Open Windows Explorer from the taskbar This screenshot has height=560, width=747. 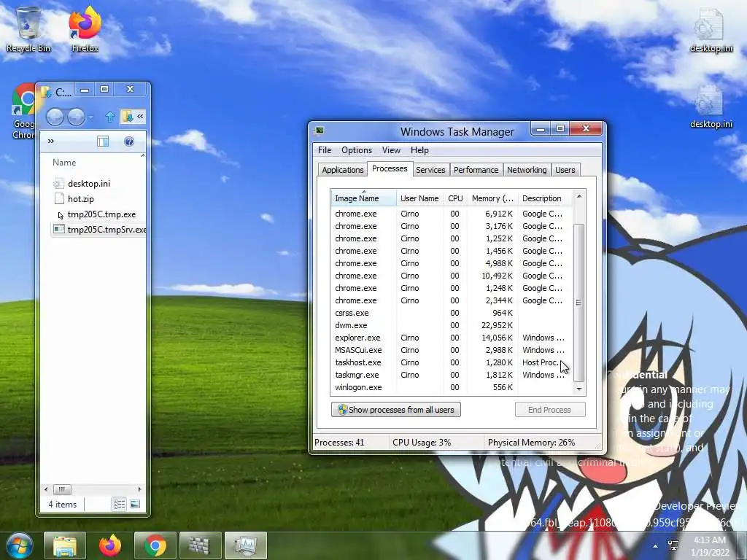[x=65, y=545]
